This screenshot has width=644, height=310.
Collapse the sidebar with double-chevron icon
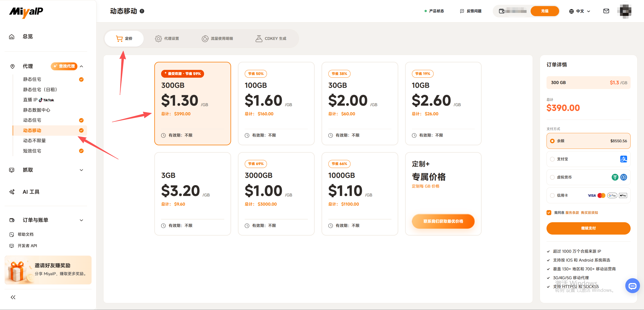13,297
